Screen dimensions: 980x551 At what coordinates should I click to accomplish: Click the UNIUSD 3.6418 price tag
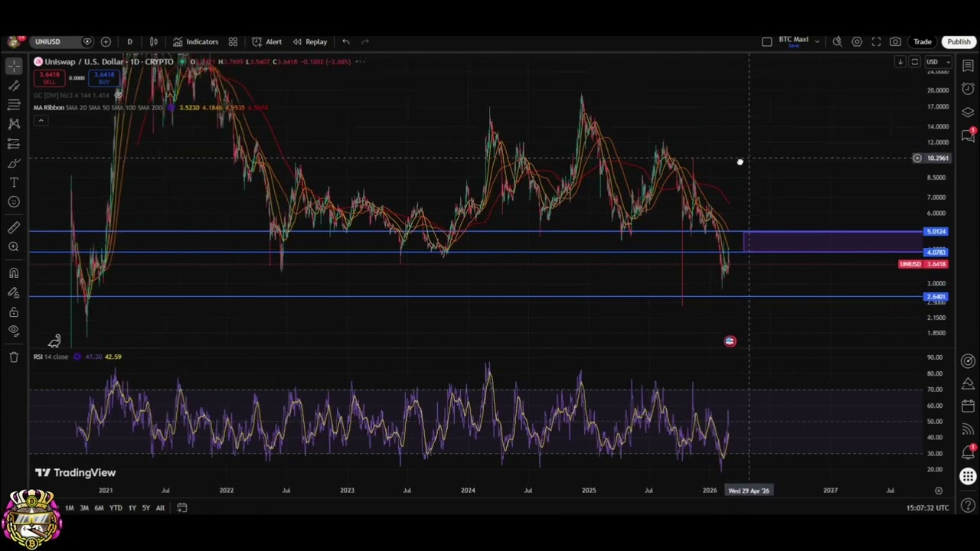point(923,264)
